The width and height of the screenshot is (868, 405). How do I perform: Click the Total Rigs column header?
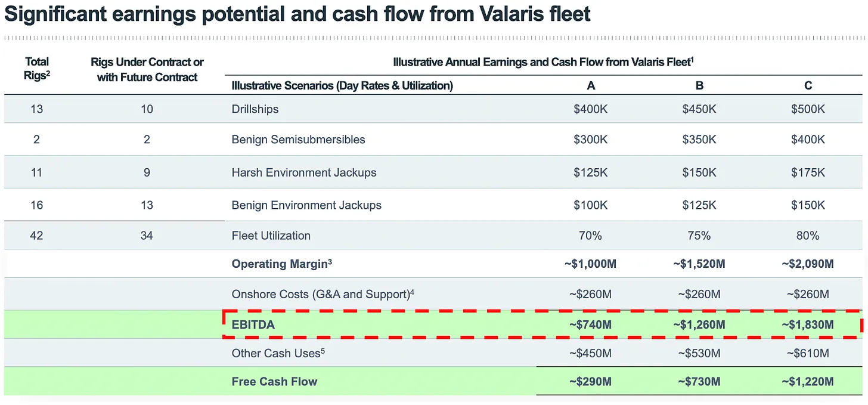pyautogui.click(x=37, y=69)
